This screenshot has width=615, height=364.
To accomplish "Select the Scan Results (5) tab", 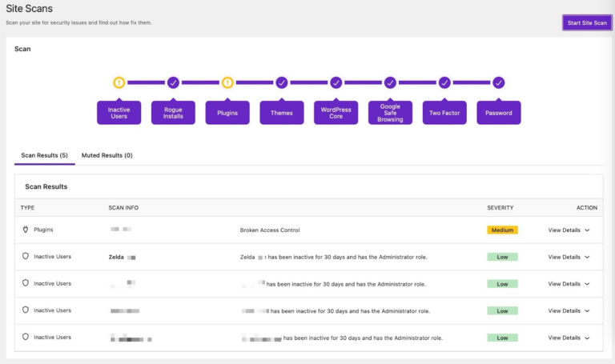I will (x=44, y=155).
